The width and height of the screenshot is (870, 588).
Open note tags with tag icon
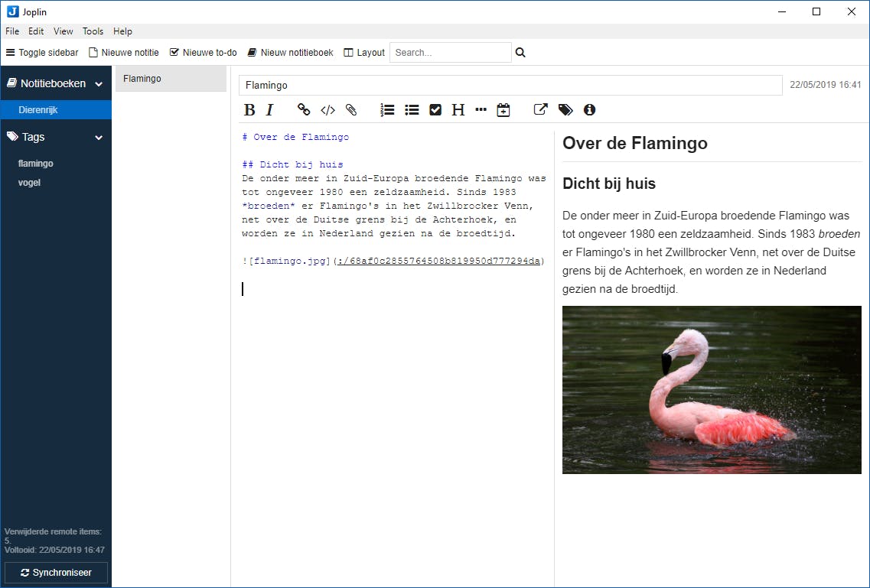click(565, 110)
